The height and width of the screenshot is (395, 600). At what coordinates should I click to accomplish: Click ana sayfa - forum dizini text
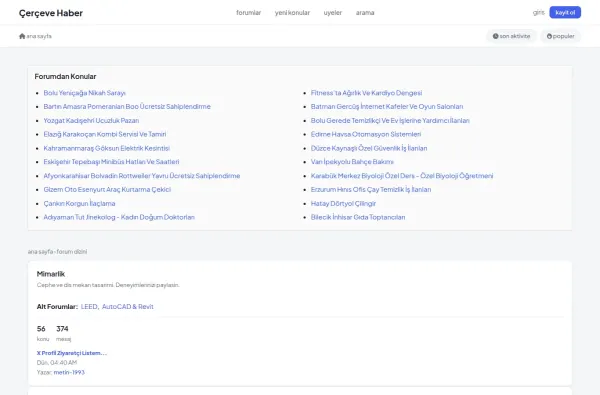tap(57, 251)
